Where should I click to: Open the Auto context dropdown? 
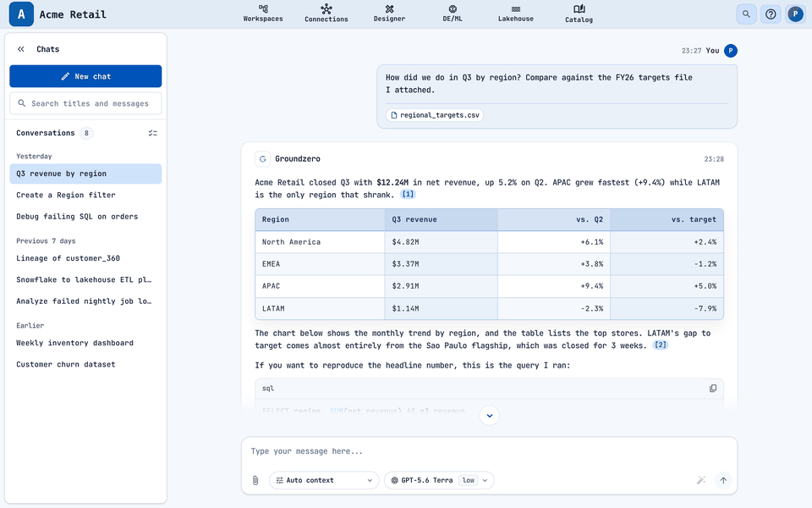[x=324, y=481]
